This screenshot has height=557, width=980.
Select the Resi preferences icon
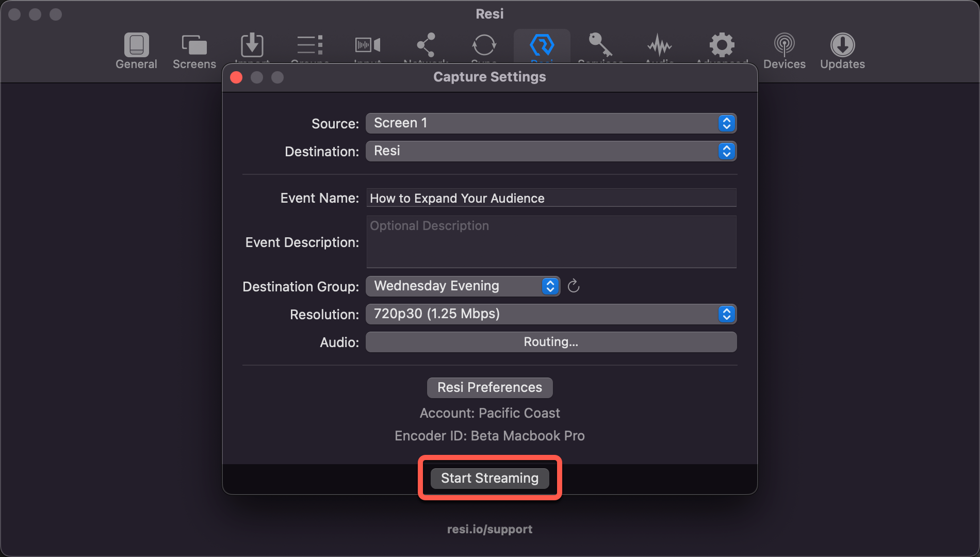[x=542, y=46]
